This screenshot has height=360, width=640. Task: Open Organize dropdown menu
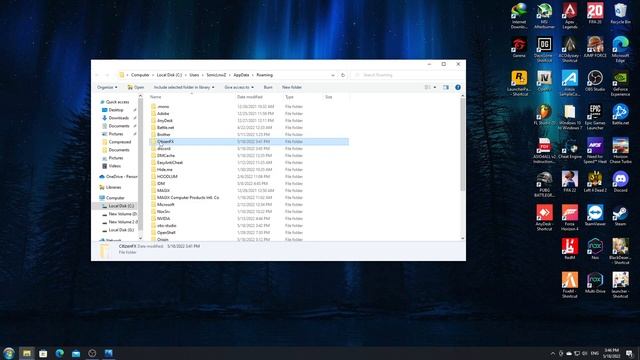(x=107, y=87)
